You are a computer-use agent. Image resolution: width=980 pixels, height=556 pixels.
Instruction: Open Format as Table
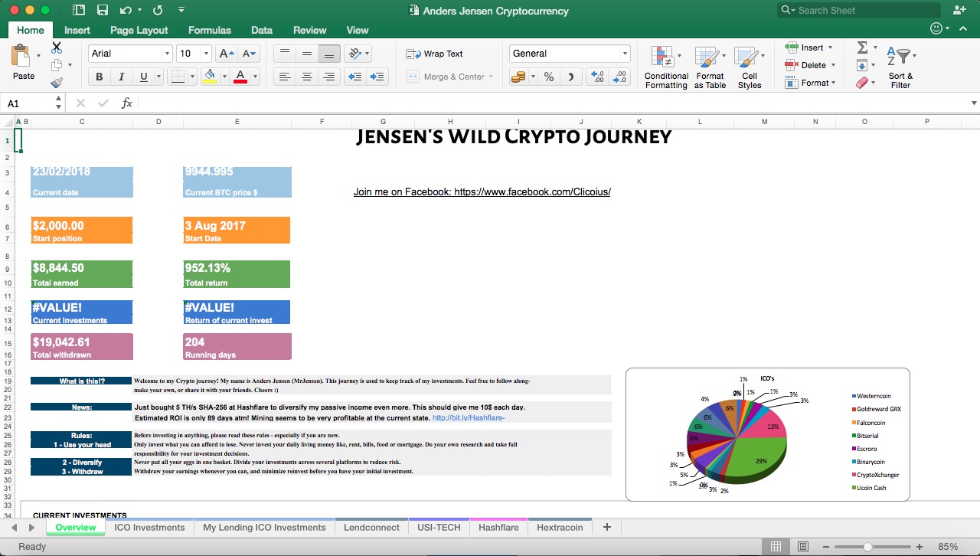(x=710, y=67)
